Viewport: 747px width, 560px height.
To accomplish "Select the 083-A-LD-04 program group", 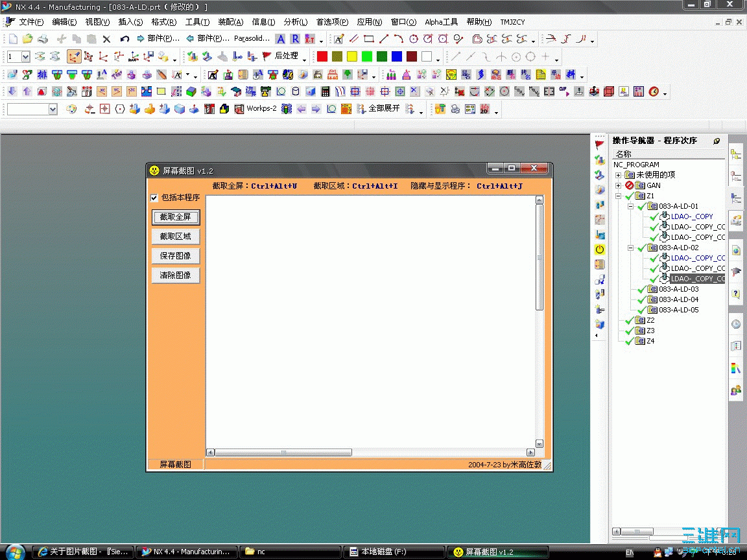I will pos(678,299).
